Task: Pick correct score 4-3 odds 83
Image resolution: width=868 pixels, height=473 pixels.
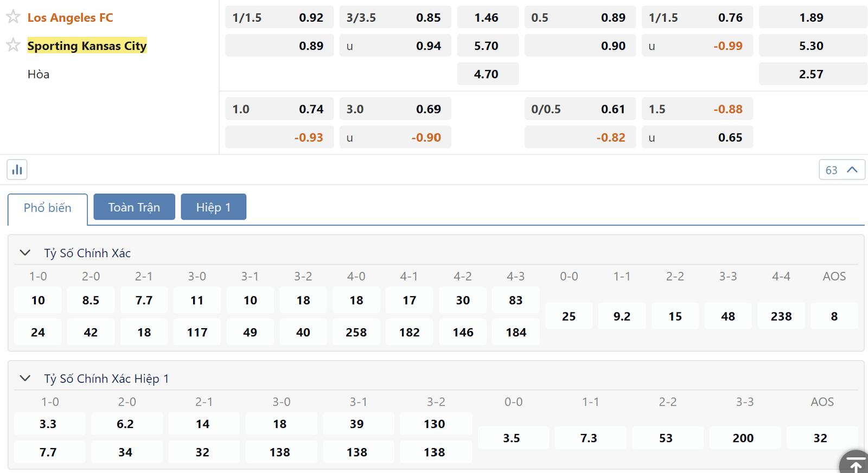Action: point(516,300)
